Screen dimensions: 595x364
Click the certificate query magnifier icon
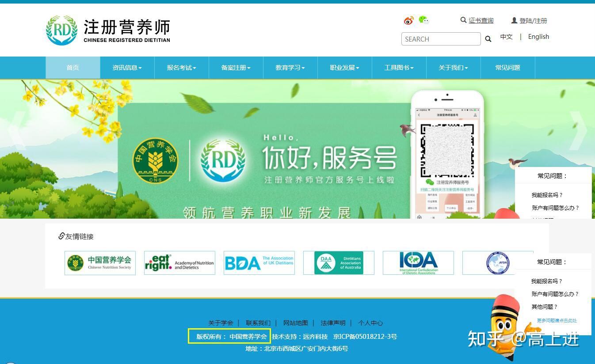click(x=463, y=20)
